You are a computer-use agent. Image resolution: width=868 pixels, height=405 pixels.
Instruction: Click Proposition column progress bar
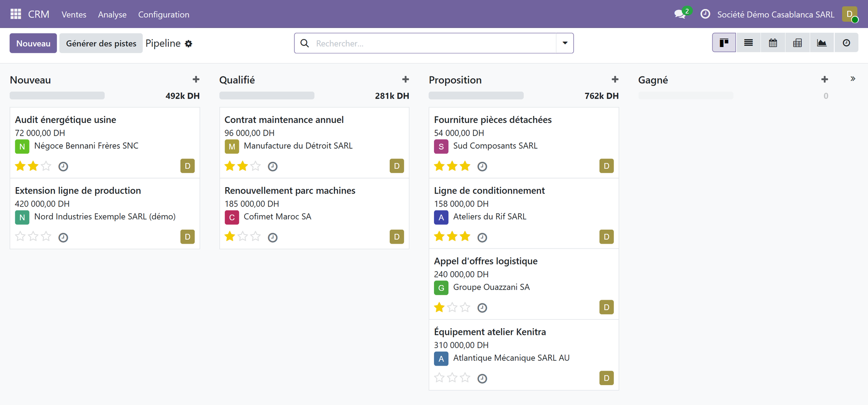click(x=476, y=96)
